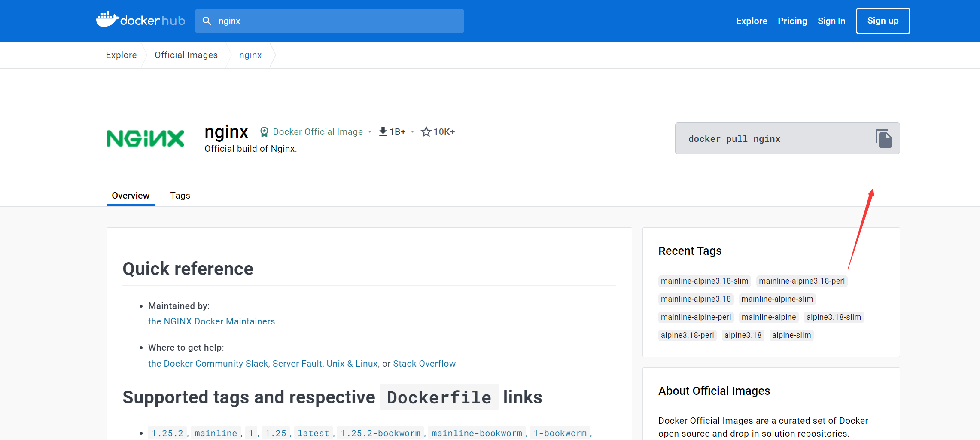The width and height of the screenshot is (980, 440).
Task: Open the 1.25 Dockerfile tag link
Action: click(276, 433)
